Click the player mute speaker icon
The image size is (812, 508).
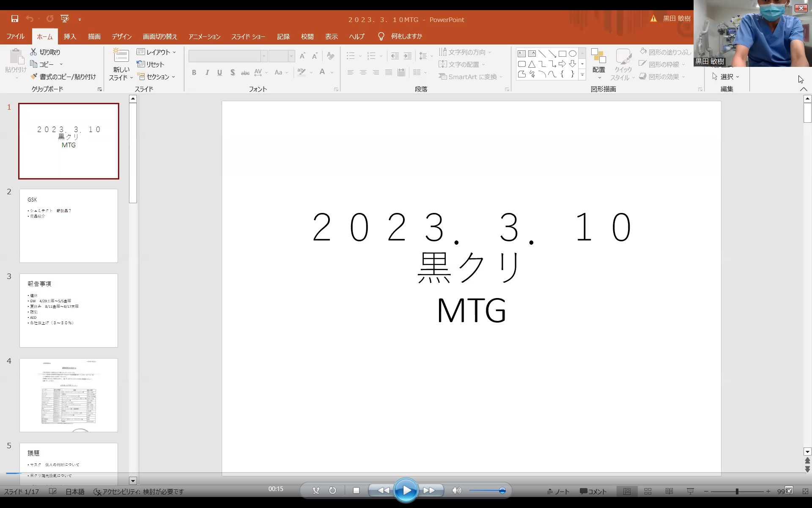click(456, 490)
